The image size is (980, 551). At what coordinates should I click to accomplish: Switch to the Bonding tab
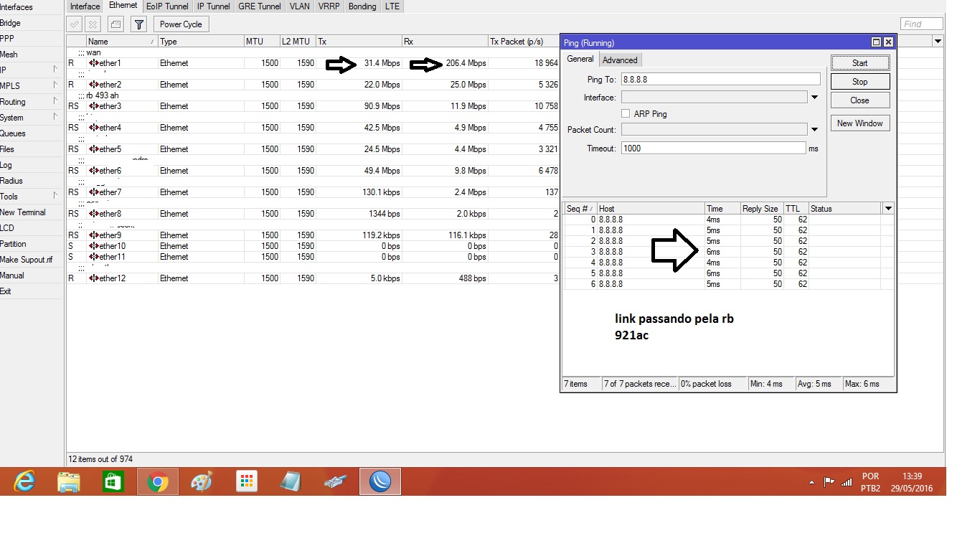362,6
